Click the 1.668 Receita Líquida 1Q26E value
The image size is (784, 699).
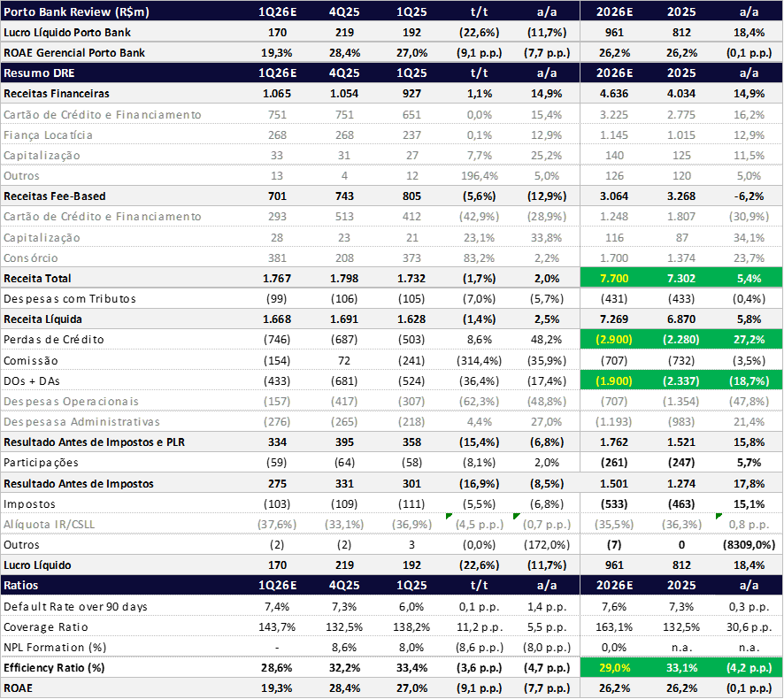[x=277, y=319]
